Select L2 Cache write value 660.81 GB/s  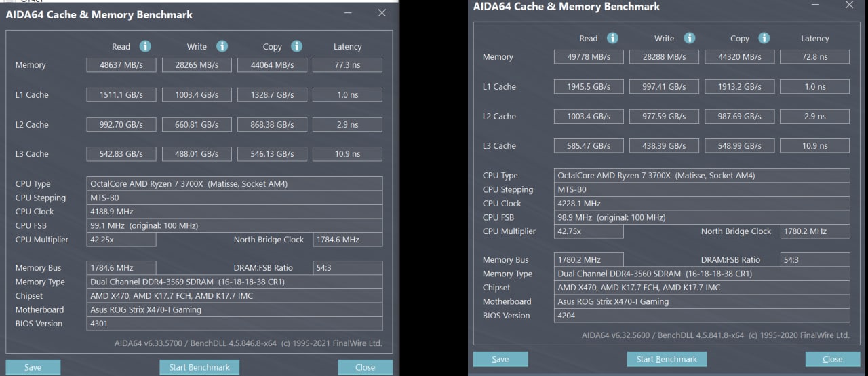tap(197, 125)
